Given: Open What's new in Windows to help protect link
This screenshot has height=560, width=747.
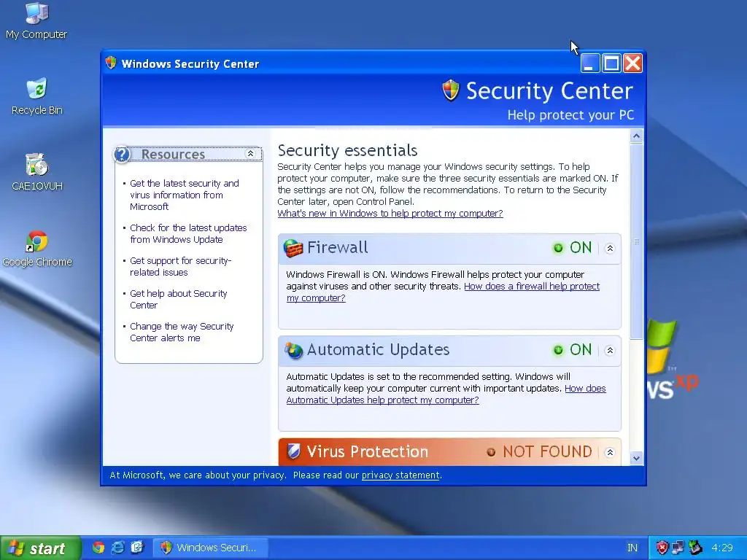Looking at the screenshot, I should click(x=390, y=214).
